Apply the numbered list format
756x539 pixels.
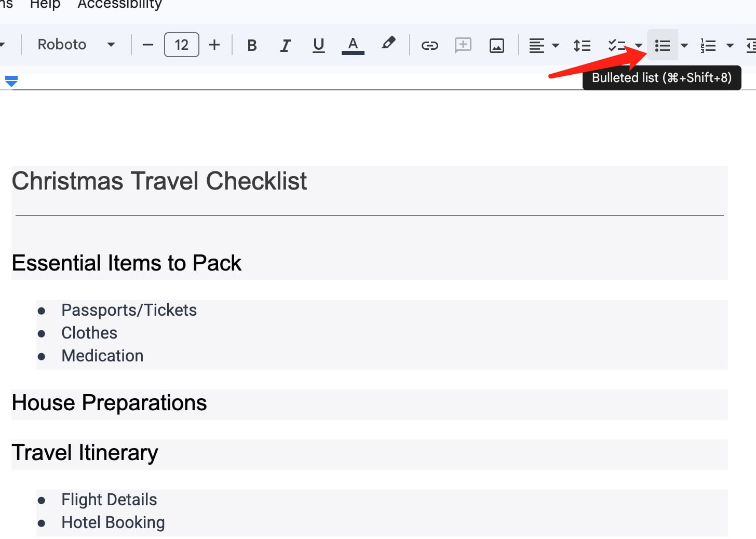click(708, 45)
